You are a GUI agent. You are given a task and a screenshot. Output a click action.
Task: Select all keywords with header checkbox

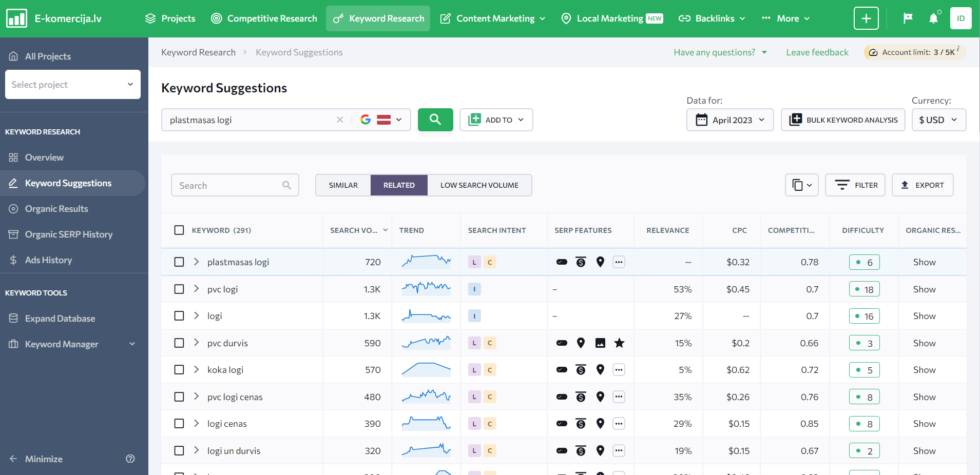pyautogui.click(x=179, y=230)
